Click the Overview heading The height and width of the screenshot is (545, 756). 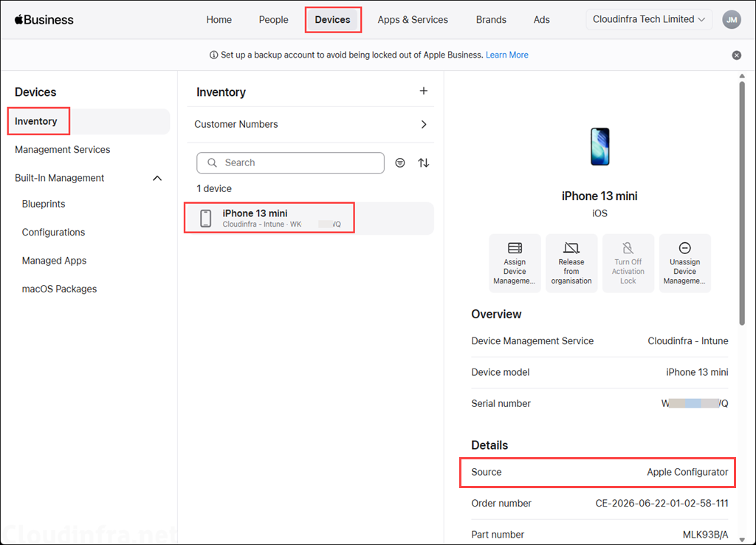click(x=496, y=315)
